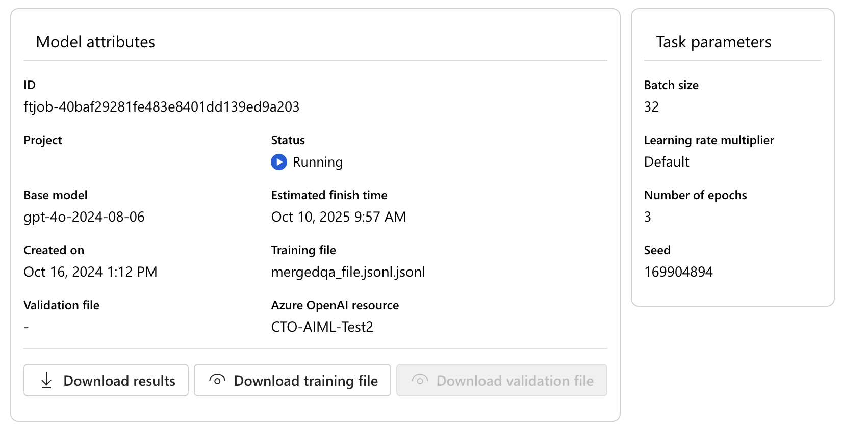Click the download arrow icon for results
Screen dimensions: 868x432
tap(46, 380)
